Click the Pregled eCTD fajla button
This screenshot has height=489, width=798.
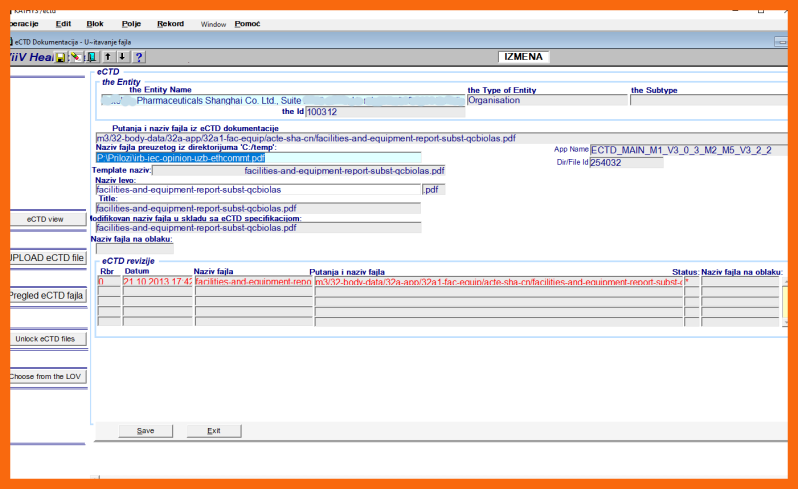click(x=45, y=296)
